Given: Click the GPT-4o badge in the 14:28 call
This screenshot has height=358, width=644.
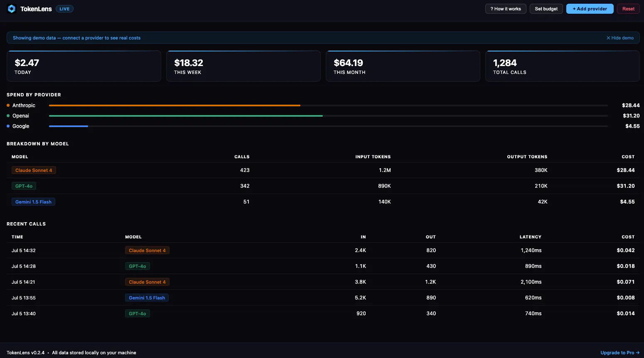Looking at the screenshot, I should tap(138, 266).
